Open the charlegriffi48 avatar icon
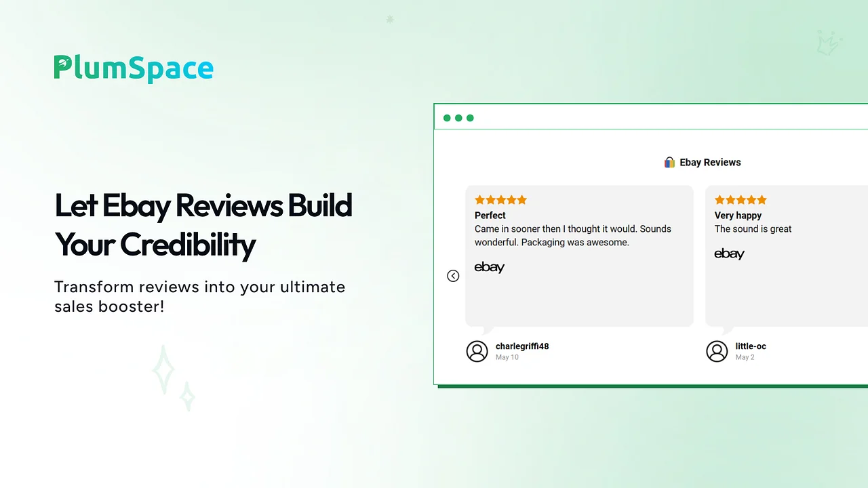The height and width of the screenshot is (488, 868). [477, 351]
